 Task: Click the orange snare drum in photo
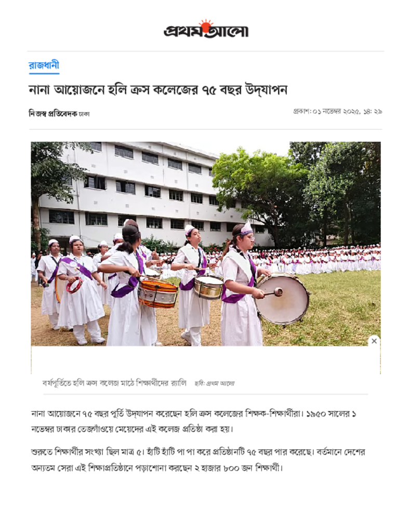click(157, 294)
